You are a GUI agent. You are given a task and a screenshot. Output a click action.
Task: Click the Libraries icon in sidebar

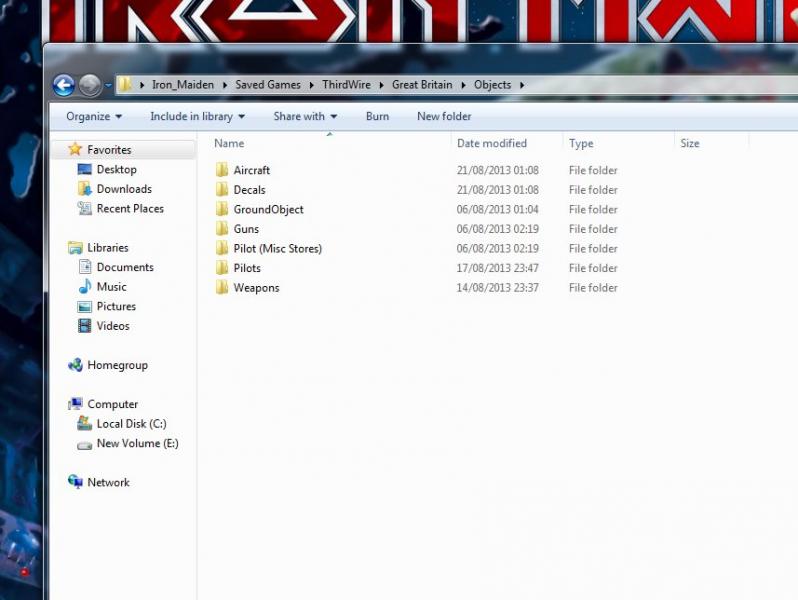(x=75, y=248)
